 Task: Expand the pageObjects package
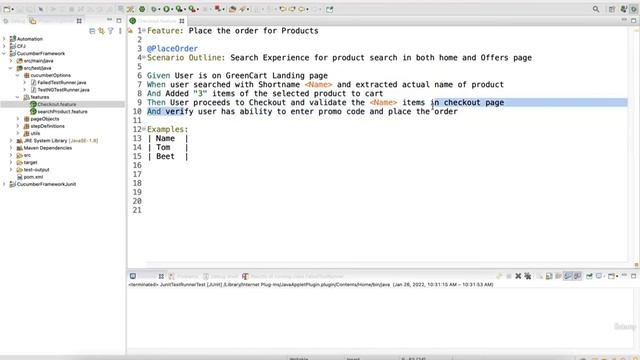[x=18, y=119]
